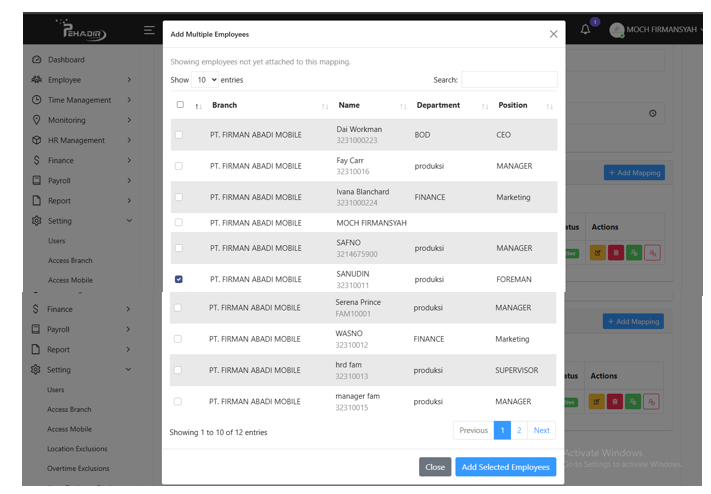Sort the table by Department column
The height and width of the screenshot is (494, 711).
[438, 105]
